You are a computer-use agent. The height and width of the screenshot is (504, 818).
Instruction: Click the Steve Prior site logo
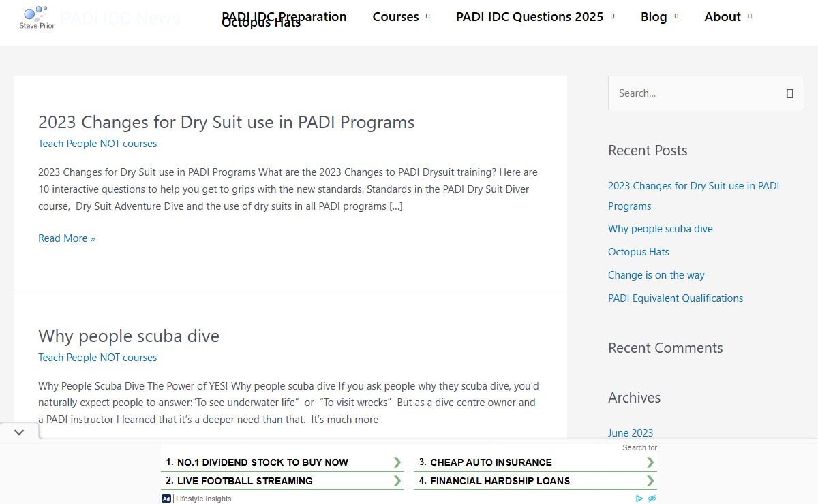37,17
